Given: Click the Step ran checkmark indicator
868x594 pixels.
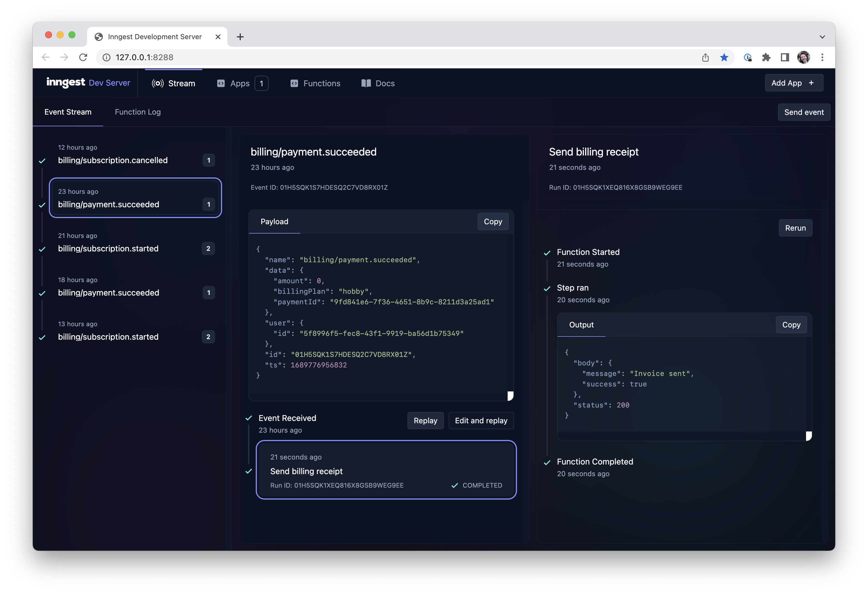Looking at the screenshot, I should (x=548, y=288).
